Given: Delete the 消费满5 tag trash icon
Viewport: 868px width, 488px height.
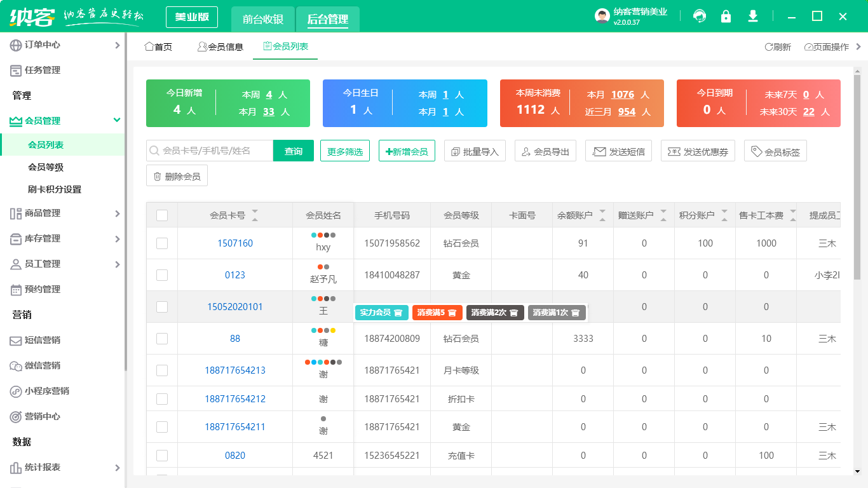Looking at the screenshot, I should click(x=452, y=313).
